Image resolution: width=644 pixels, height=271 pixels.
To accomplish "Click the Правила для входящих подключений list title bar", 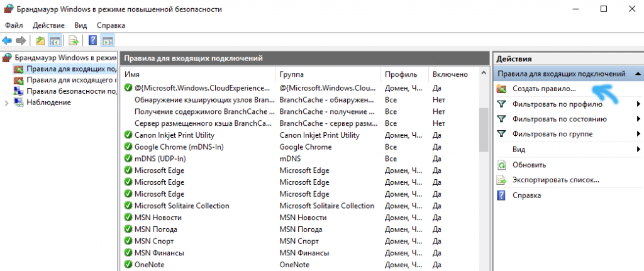I will [305, 58].
